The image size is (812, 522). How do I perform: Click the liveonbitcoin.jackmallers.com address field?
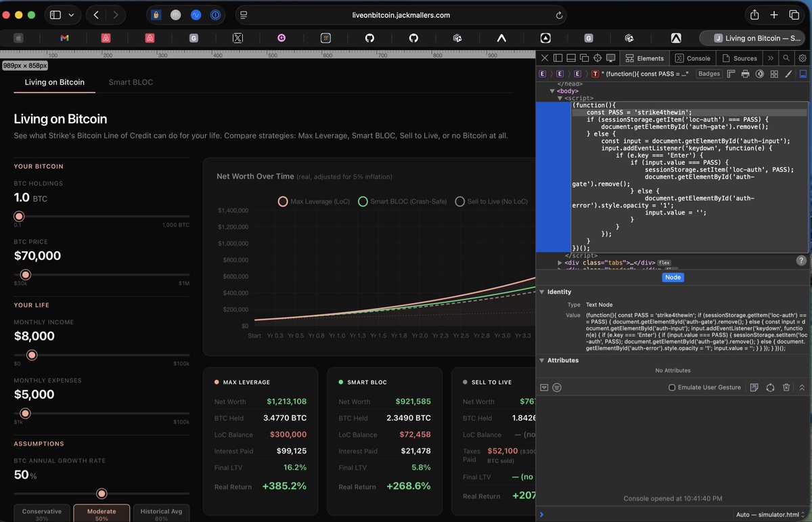[x=401, y=15]
